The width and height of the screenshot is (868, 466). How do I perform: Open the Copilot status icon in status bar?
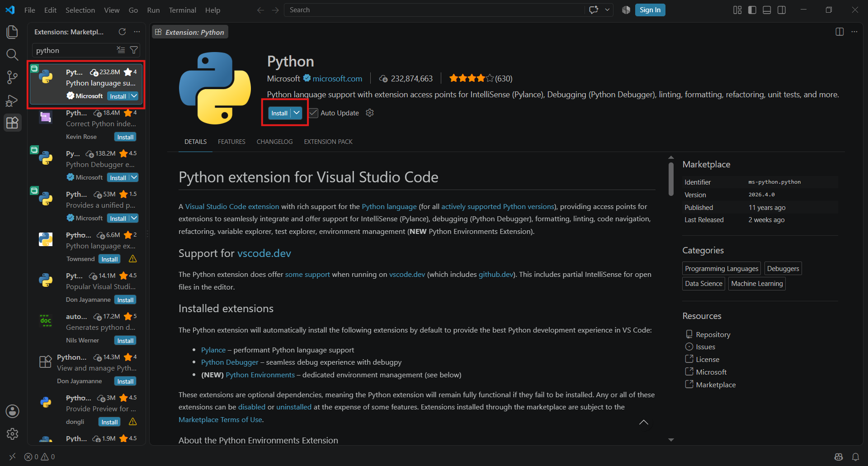(x=839, y=457)
